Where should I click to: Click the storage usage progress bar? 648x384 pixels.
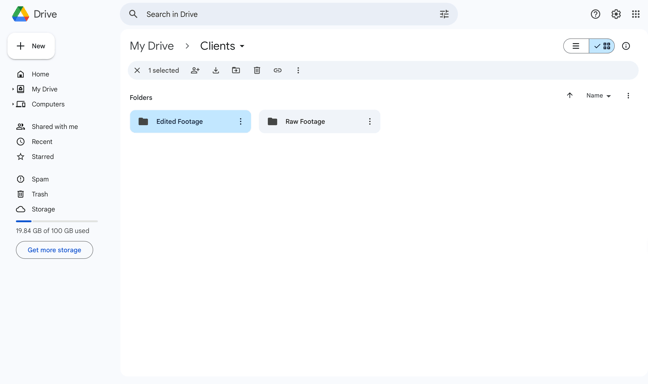click(57, 221)
